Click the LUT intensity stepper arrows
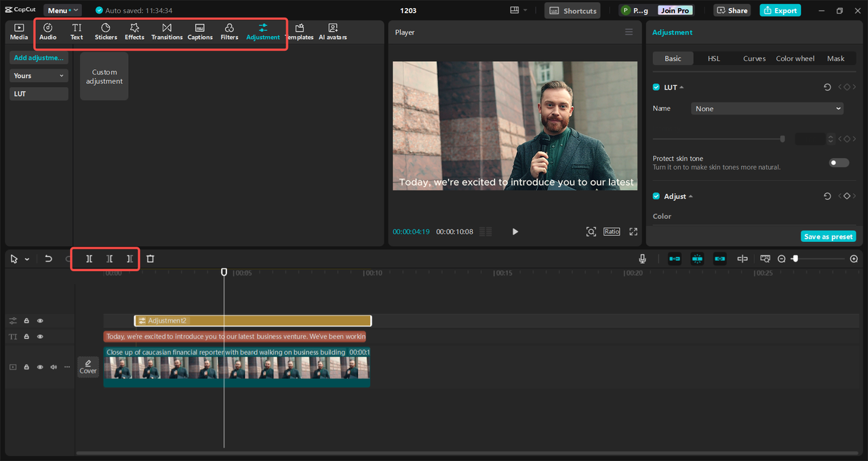The height and width of the screenshot is (461, 868). tap(831, 139)
